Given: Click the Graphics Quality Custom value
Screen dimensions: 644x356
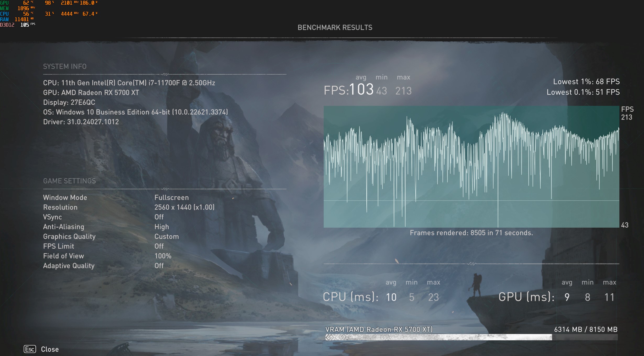Looking at the screenshot, I should (x=167, y=237).
